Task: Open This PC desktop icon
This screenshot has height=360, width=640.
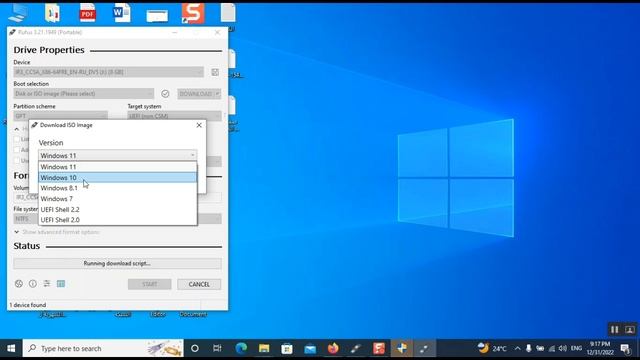Action: tap(18, 13)
